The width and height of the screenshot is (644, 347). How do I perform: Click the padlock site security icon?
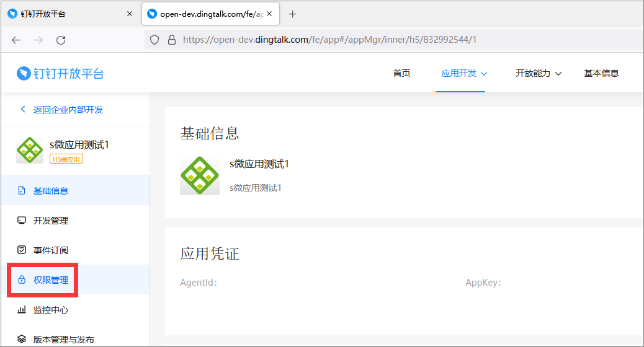pos(172,40)
